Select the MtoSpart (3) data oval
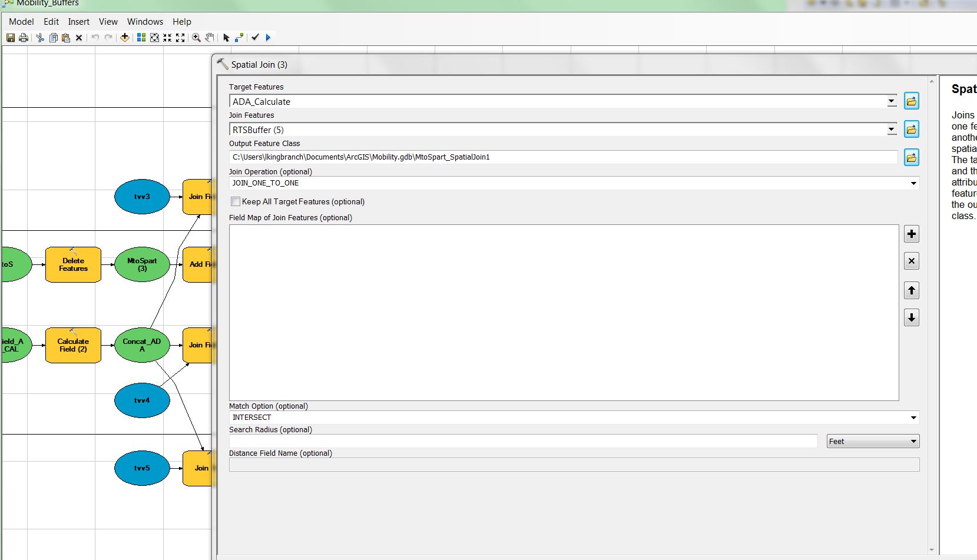Screen dimensions: 977x560 [x=142, y=264]
